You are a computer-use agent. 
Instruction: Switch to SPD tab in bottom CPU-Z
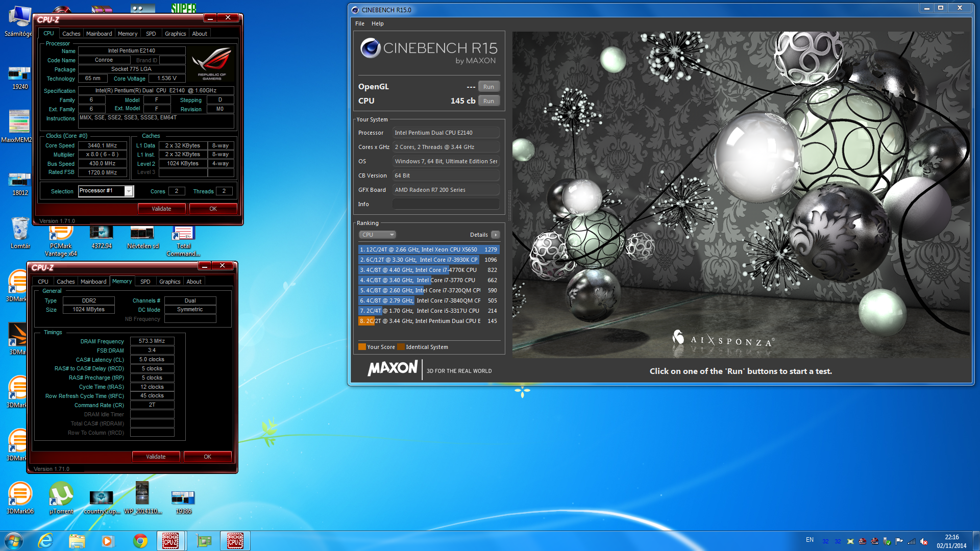coord(145,282)
